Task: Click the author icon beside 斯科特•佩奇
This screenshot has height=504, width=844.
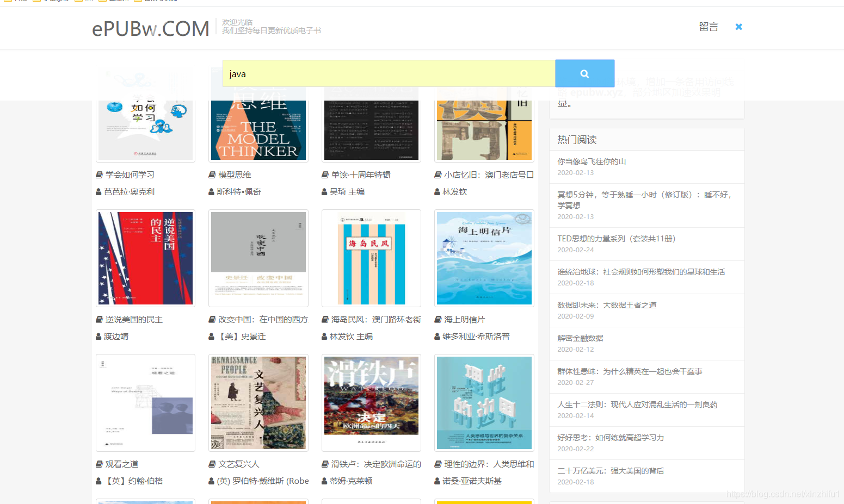Action: [x=211, y=192]
